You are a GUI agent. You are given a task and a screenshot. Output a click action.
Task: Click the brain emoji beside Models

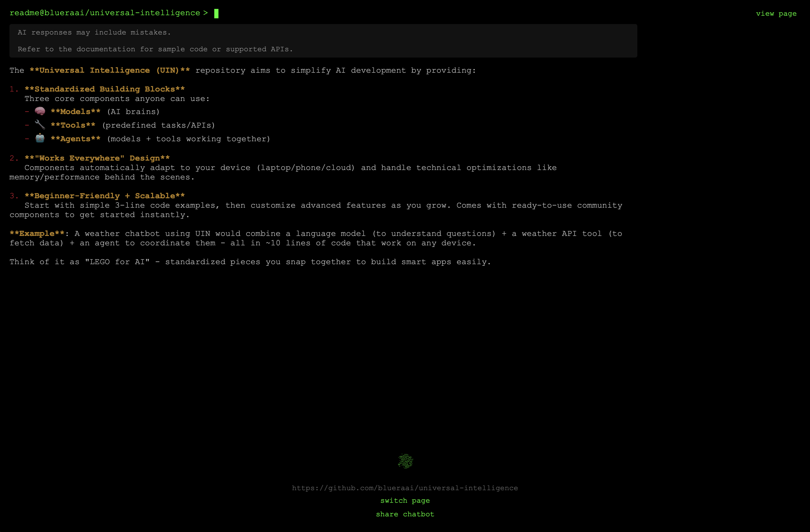[40, 111]
